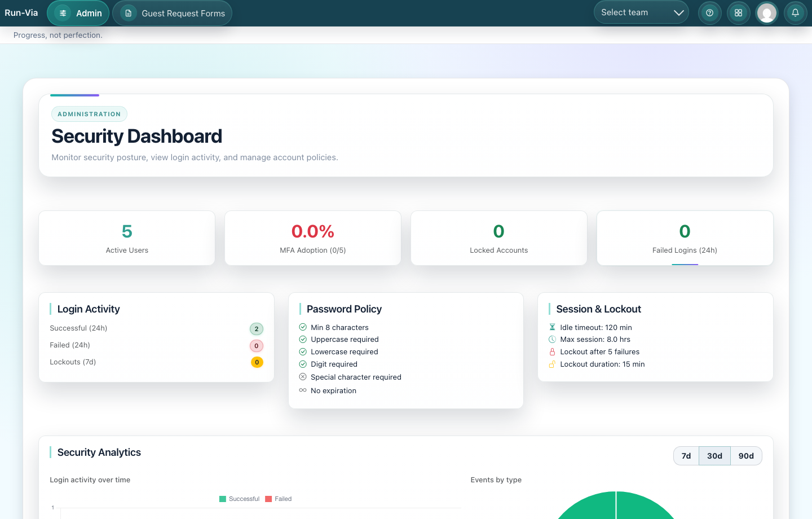Toggle the Successful legend series

click(239, 499)
